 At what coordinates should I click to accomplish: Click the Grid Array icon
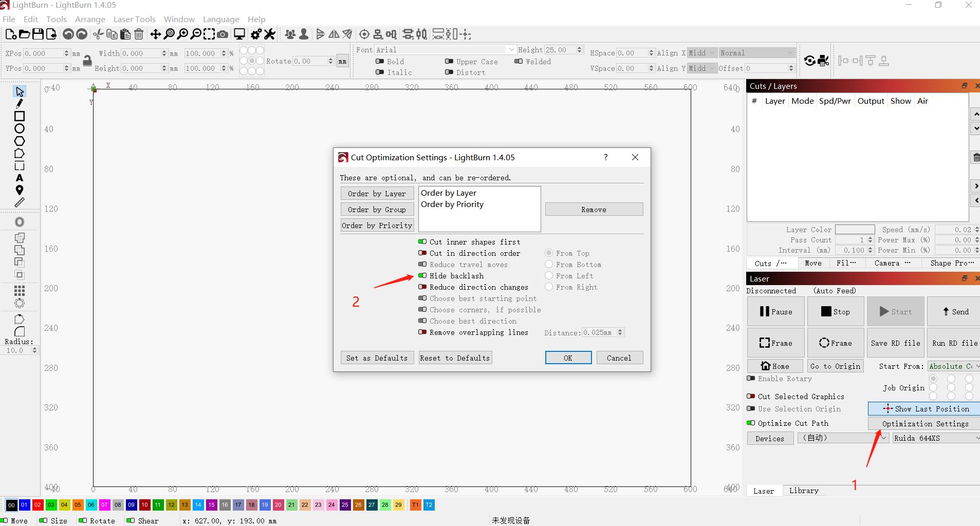[x=20, y=291]
